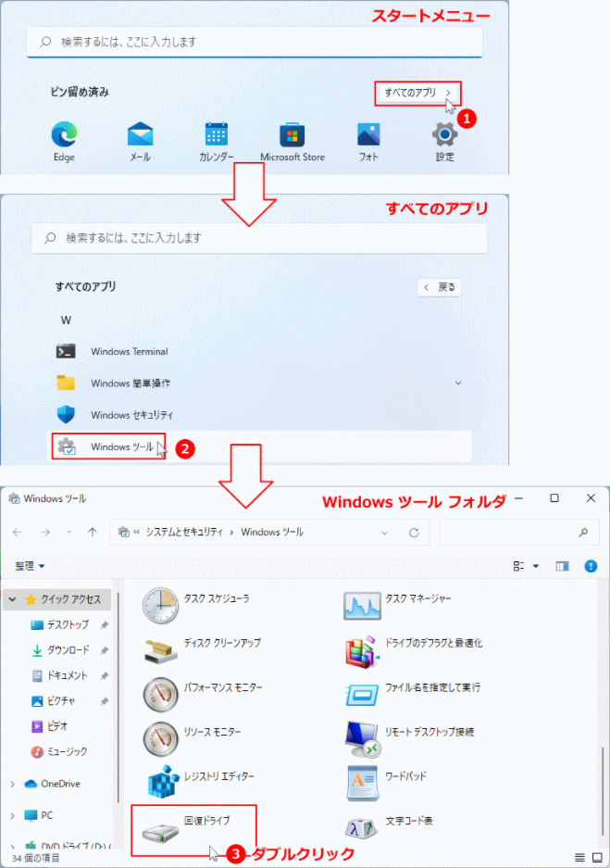This screenshot has height=868, width=610.
Task: Collapse the クイック アクセス tree node
Action: 12,599
